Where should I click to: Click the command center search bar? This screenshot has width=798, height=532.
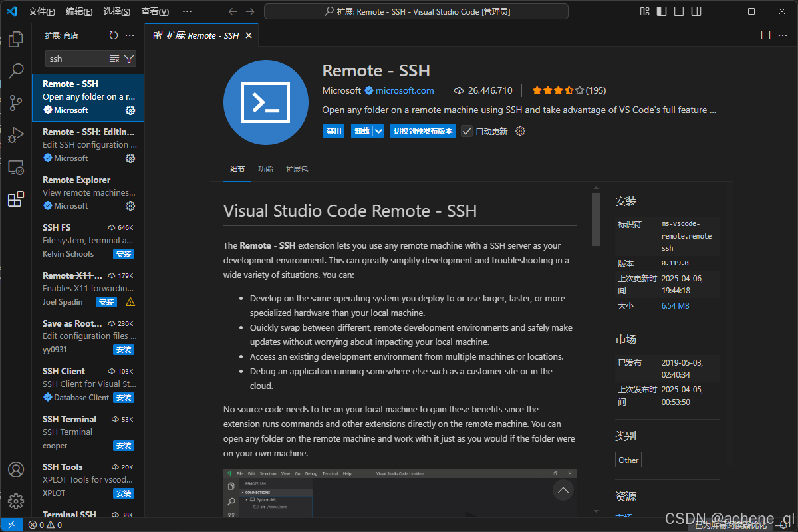[416, 11]
